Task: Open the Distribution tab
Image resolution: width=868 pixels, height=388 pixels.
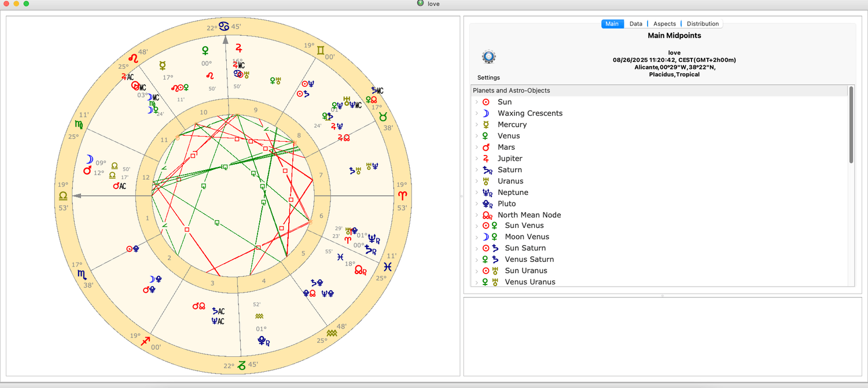Action: [703, 24]
